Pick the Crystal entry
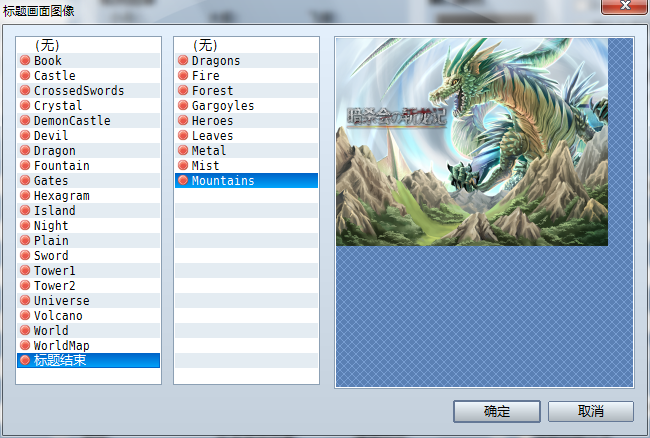650x438 pixels. (x=88, y=105)
